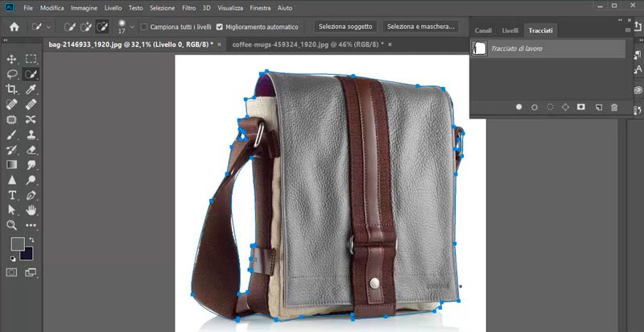Switch to the Canali tab
Image resolution: width=644 pixels, height=332 pixels.
tap(484, 31)
